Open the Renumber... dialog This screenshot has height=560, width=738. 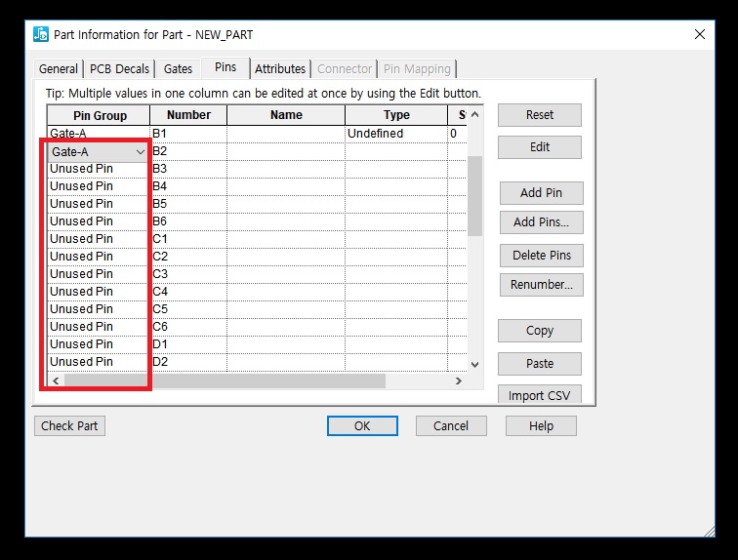(539, 285)
